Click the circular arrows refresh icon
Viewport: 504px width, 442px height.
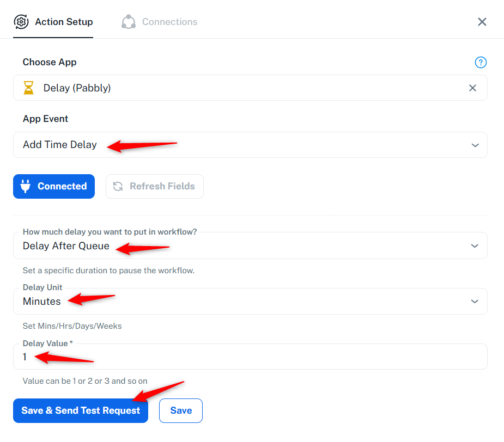click(x=118, y=186)
